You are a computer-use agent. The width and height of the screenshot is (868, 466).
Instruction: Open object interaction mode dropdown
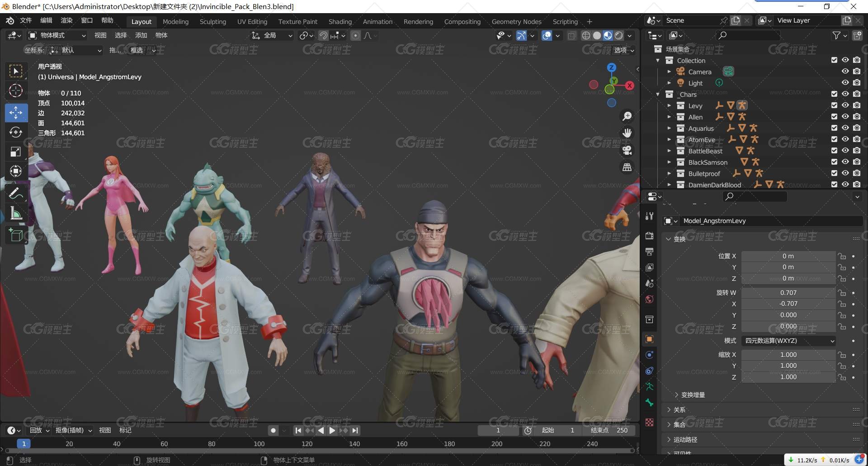coord(57,35)
